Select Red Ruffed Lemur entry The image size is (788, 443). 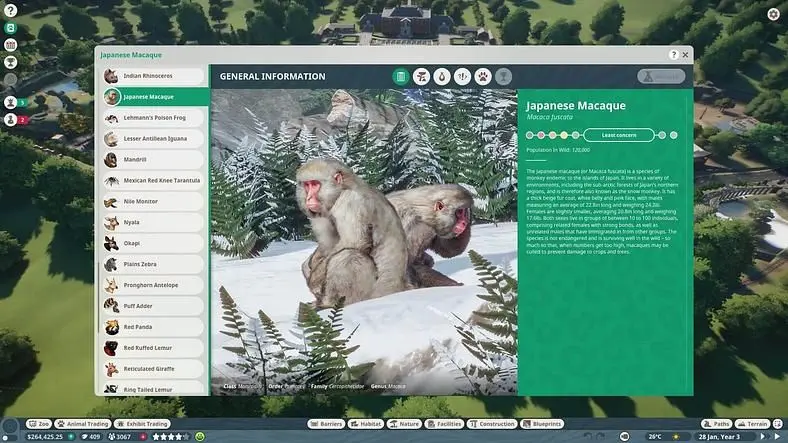coord(154,348)
